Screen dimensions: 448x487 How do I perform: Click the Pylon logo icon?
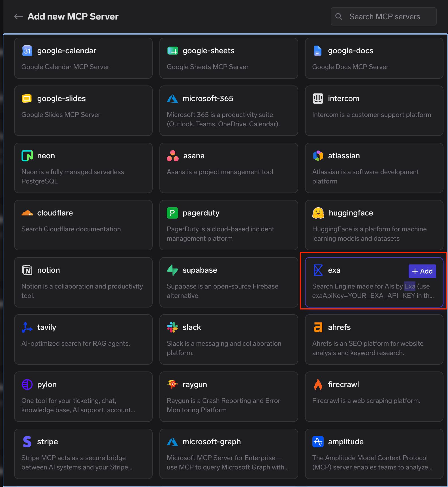[x=27, y=385]
